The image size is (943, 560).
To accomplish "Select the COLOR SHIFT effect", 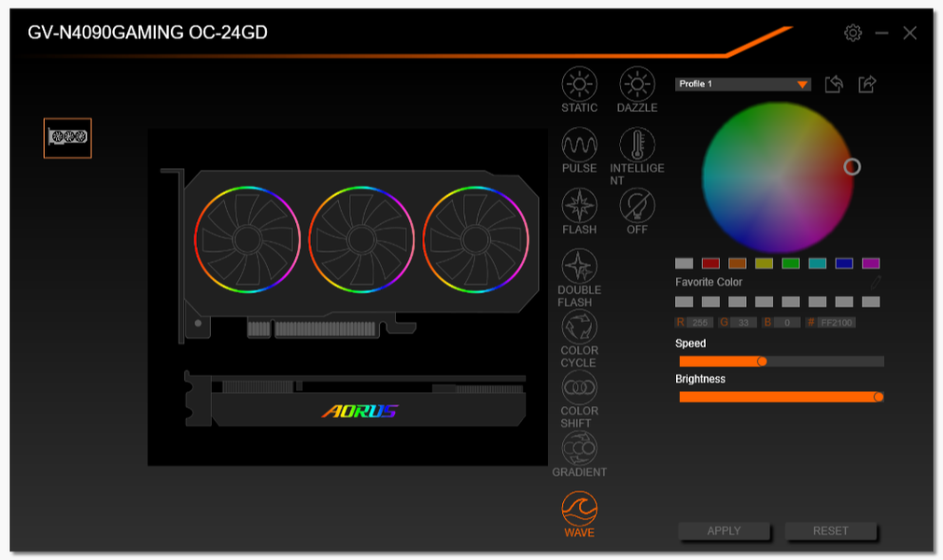I will pos(579,399).
